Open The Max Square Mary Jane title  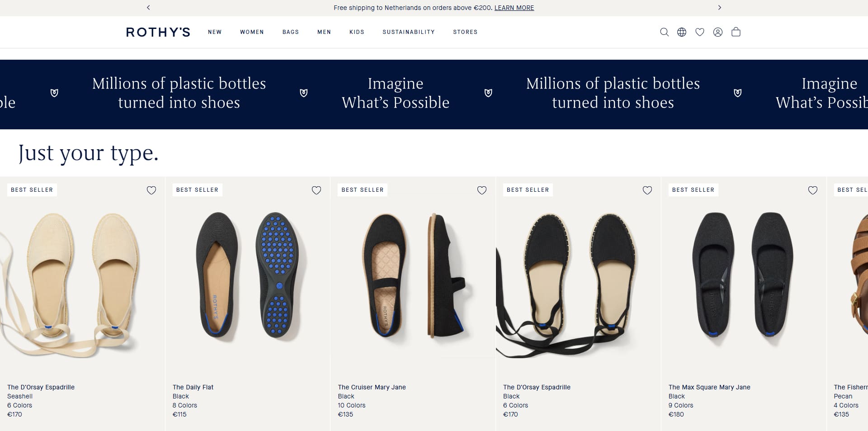click(709, 387)
